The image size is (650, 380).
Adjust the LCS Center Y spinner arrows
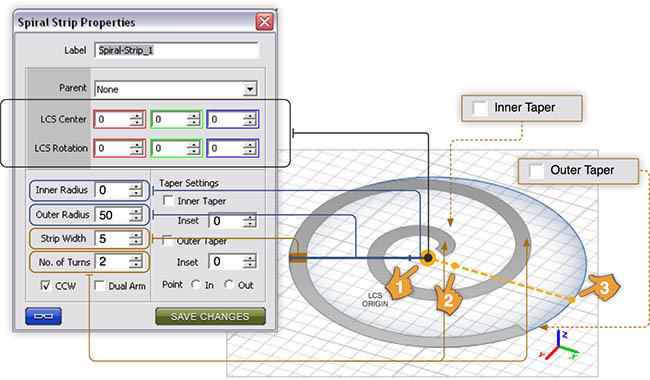click(x=193, y=119)
